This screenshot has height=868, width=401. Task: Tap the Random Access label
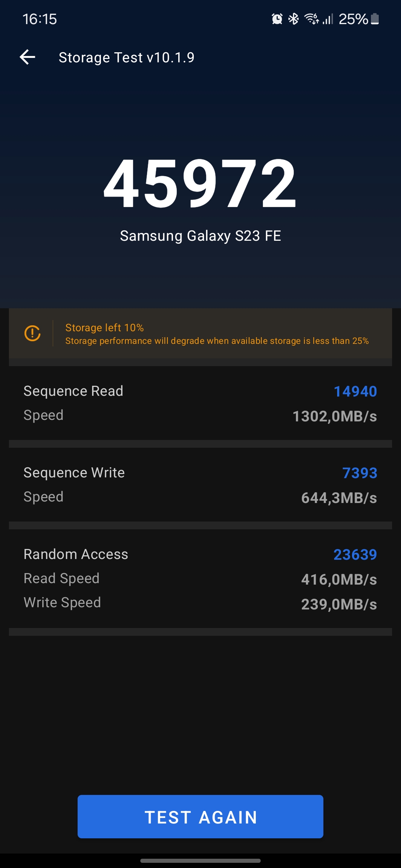tap(76, 554)
